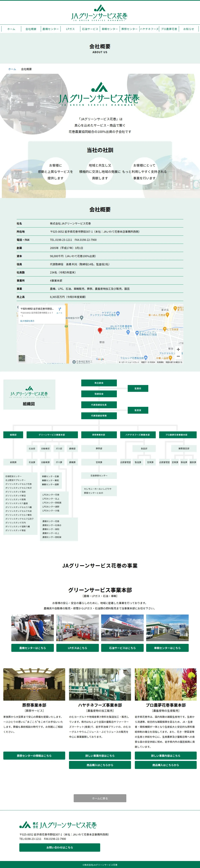
Task: Click お問い合わせはこちら button in footer
Action: coord(60,848)
